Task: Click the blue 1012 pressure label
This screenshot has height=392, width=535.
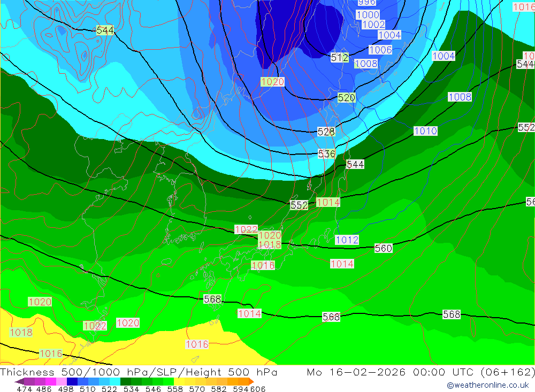Action: [347, 240]
